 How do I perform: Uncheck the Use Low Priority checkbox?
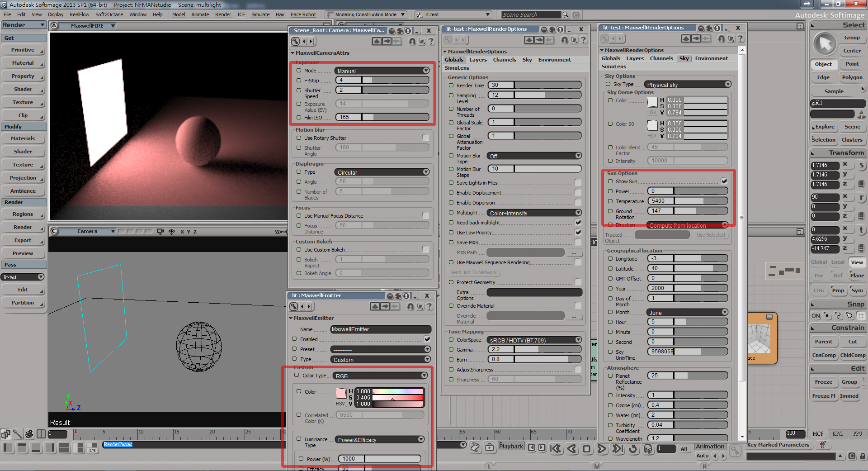coord(578,232)
